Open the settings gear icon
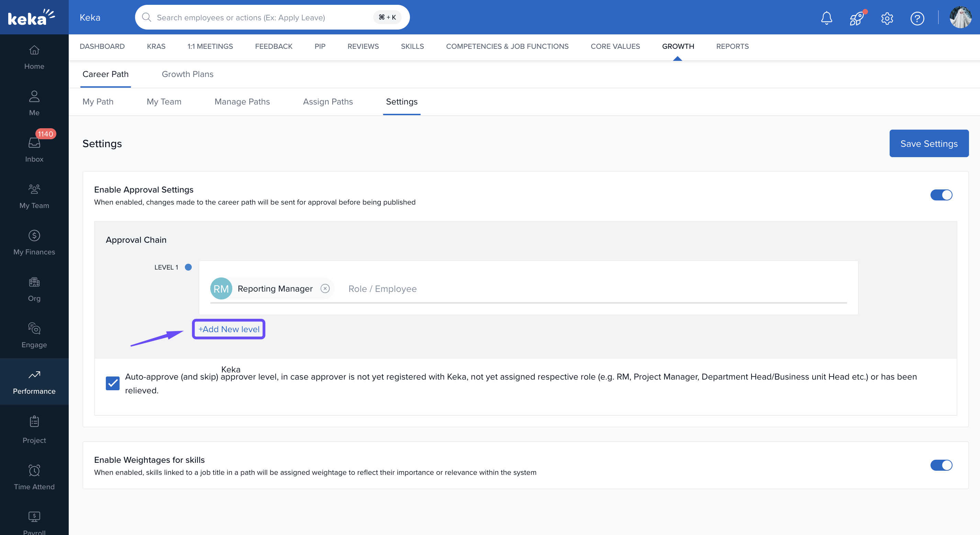Viewport: 980px width, 535px height. click(887, 18)
